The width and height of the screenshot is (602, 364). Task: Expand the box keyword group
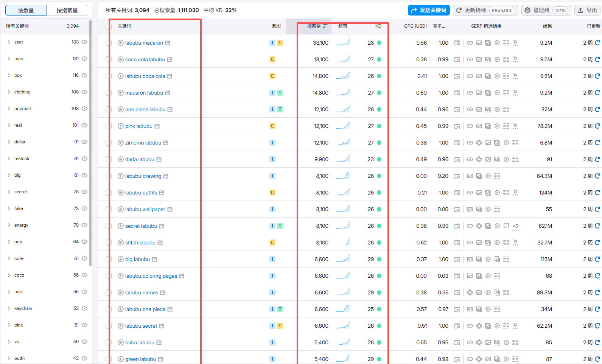pos(9,75)
